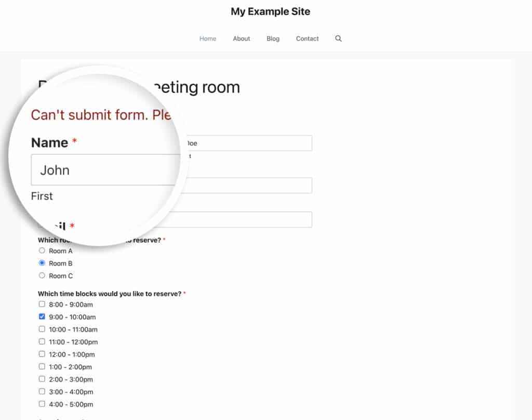The width and height of the screenshot is (532, 420).
Task: Click the selected Room B radio button
Action: pyautogui.click(x=42, y=262)
